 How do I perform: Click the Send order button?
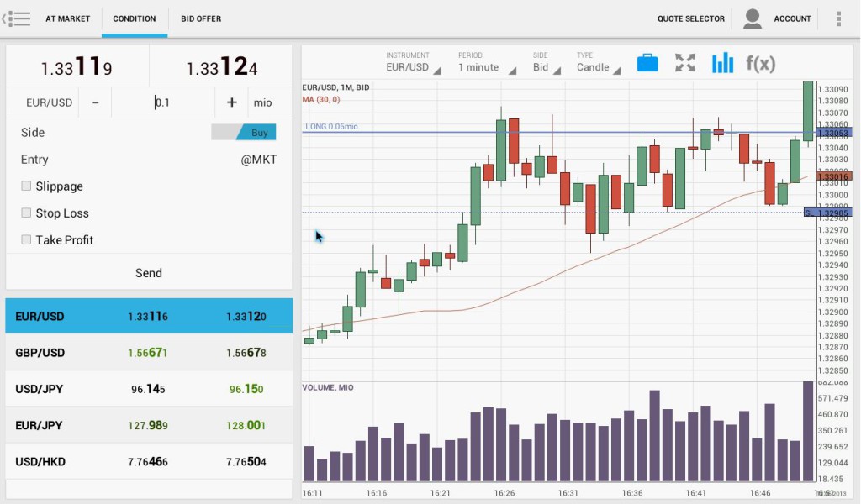coord(149,272)
